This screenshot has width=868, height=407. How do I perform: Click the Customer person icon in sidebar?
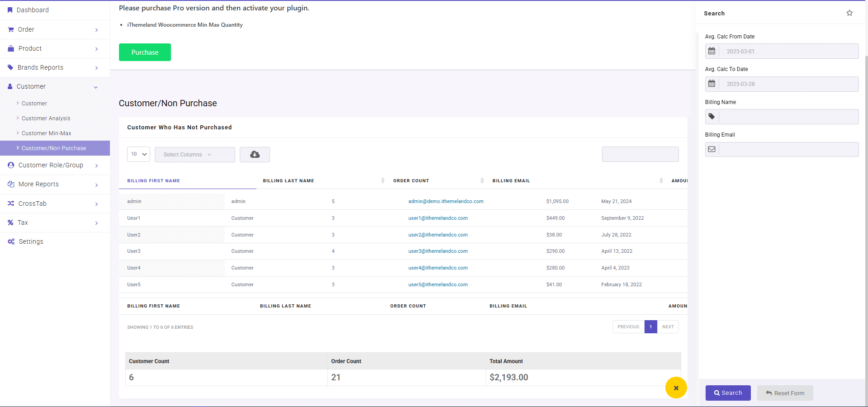point(10,86)
